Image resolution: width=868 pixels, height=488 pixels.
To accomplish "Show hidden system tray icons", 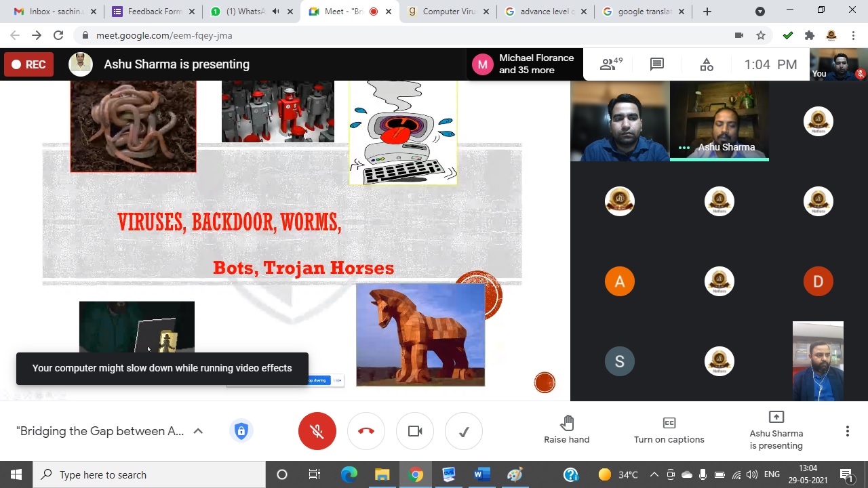I will 654,474.
